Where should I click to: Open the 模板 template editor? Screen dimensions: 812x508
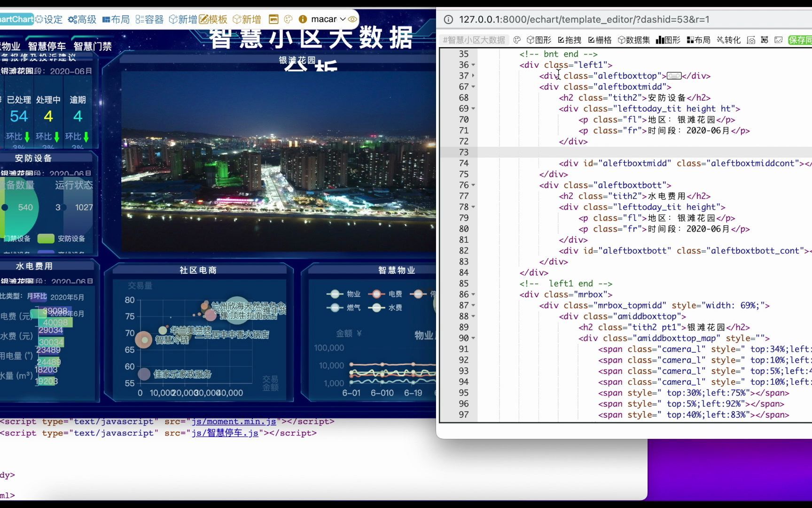click(213, 19)
